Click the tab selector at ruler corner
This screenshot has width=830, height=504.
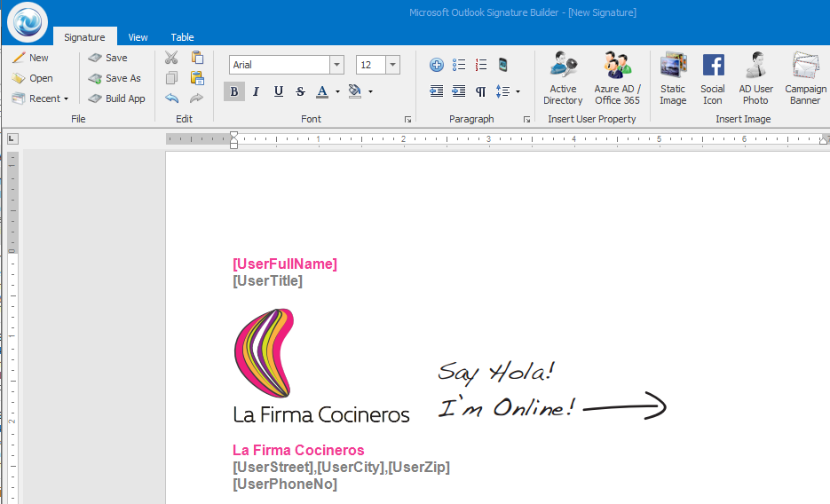(x=12, y=139)
